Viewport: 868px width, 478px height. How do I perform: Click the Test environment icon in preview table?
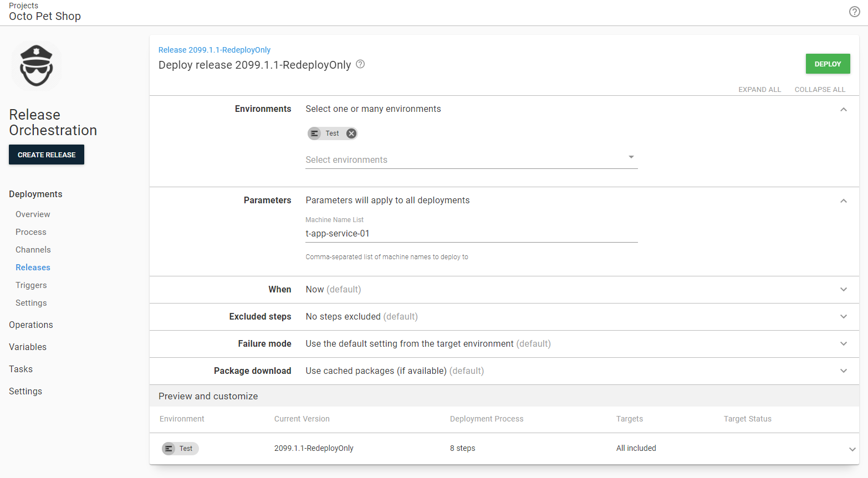169,449
